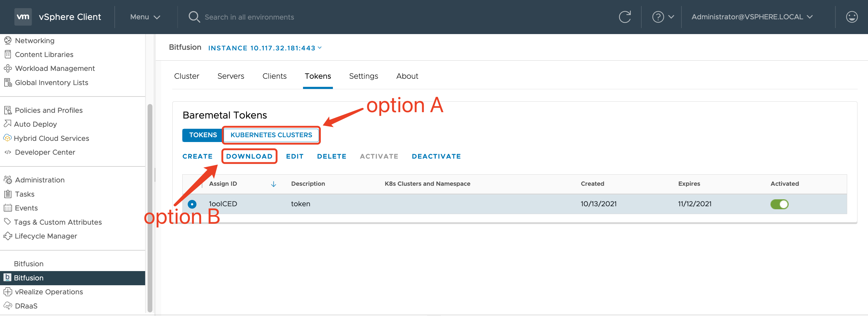Open Workload Management in sidebar
This screenshot has width=868, height=316.
point(55,68)
